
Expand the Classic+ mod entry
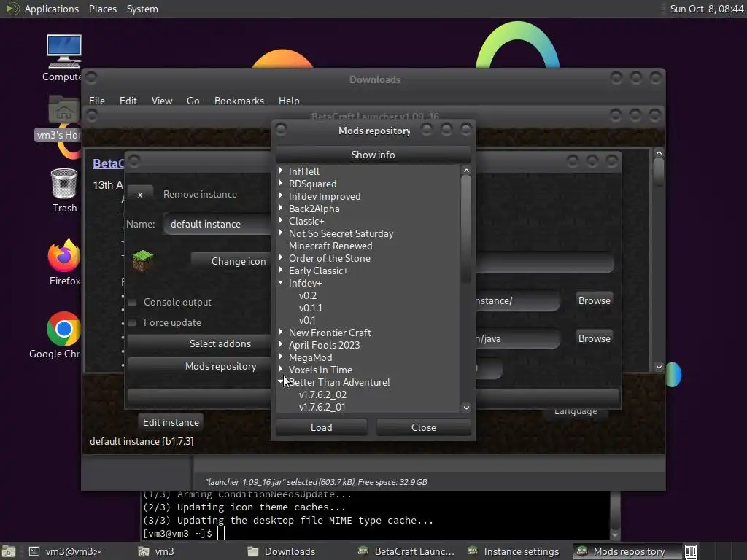point(281,220)
